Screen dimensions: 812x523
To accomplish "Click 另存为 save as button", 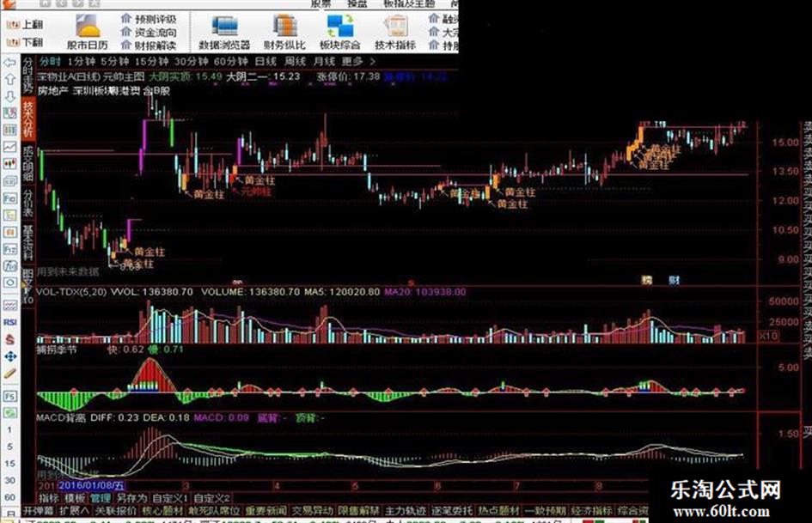I will pyautogui.click(x=131, y=498).
